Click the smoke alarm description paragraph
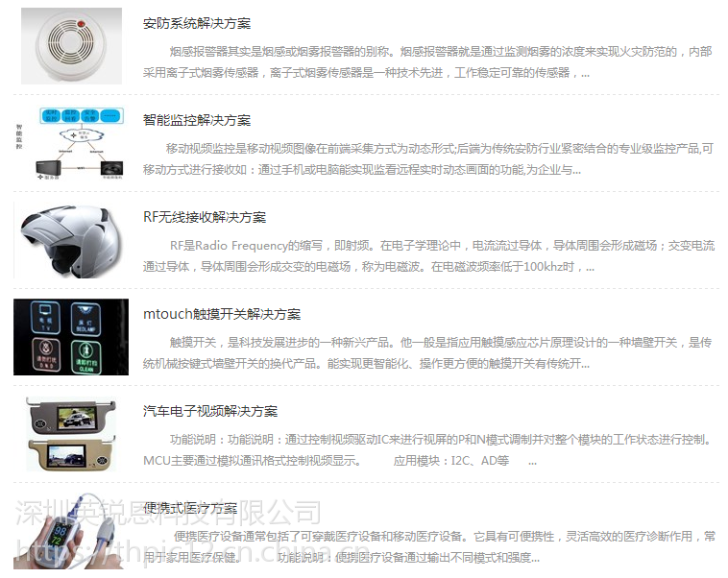728x578 pixels. tap(427, 62)
